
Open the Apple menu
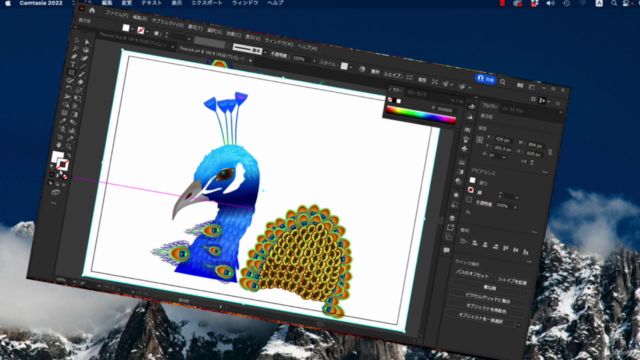tap(8, 3)
